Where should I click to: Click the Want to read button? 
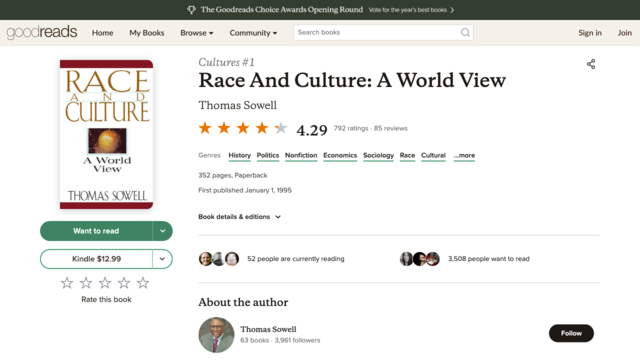point(96,231)
